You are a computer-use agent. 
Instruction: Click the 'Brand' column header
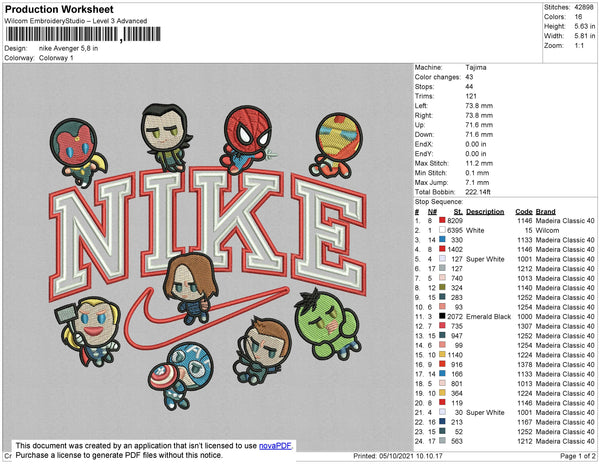pyautogui.click(x=546, y=212)
